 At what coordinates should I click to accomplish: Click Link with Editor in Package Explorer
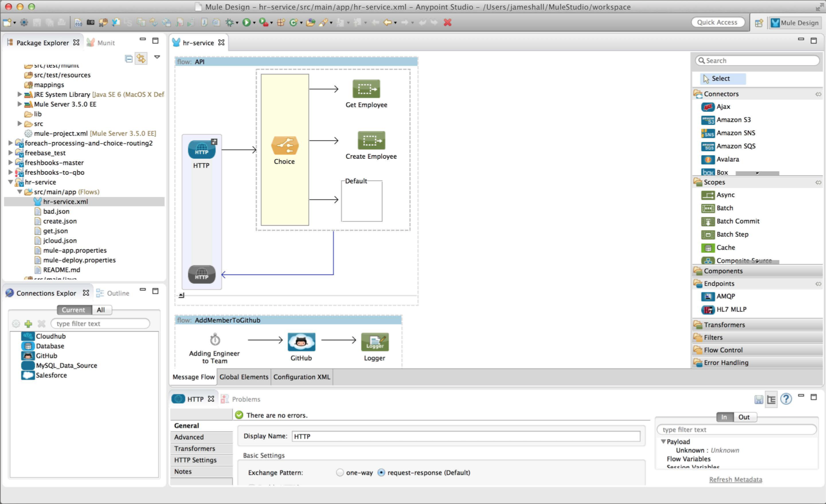point(141,58)
